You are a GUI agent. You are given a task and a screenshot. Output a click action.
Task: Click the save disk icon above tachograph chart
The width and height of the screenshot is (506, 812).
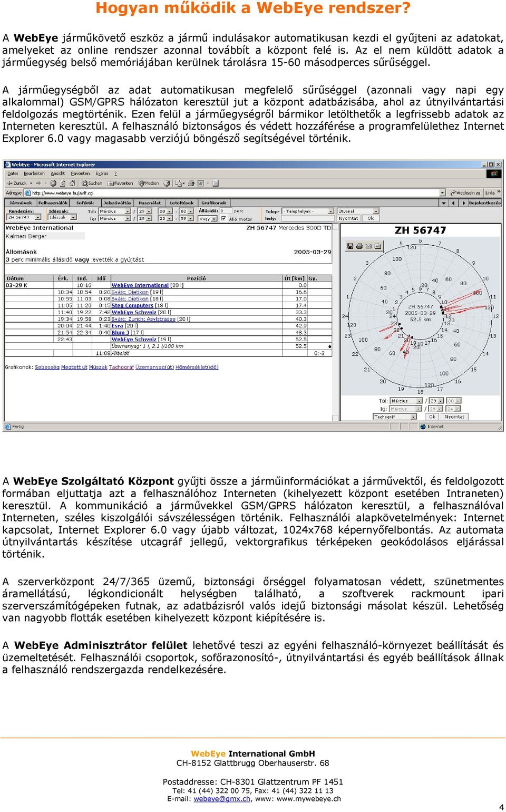[350, 246]
